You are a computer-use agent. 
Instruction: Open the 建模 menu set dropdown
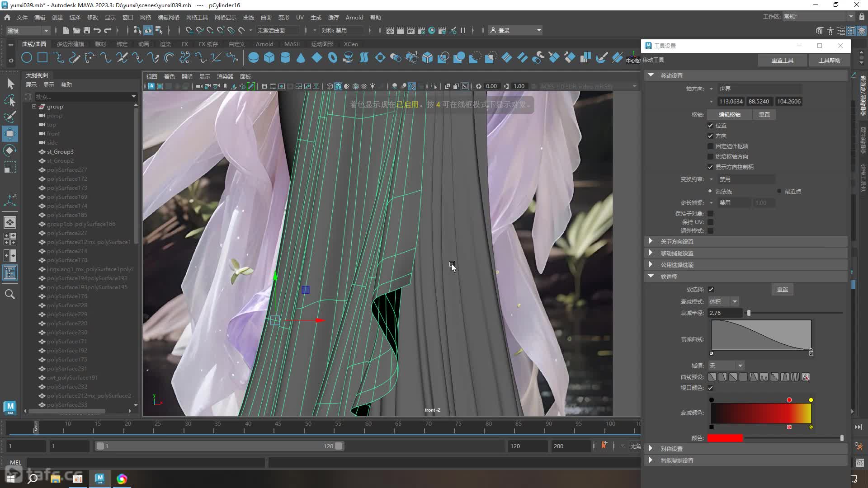coord(28,30)
